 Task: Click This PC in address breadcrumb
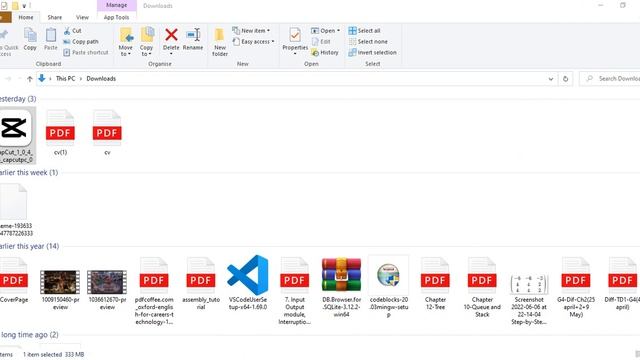[65, 79]
